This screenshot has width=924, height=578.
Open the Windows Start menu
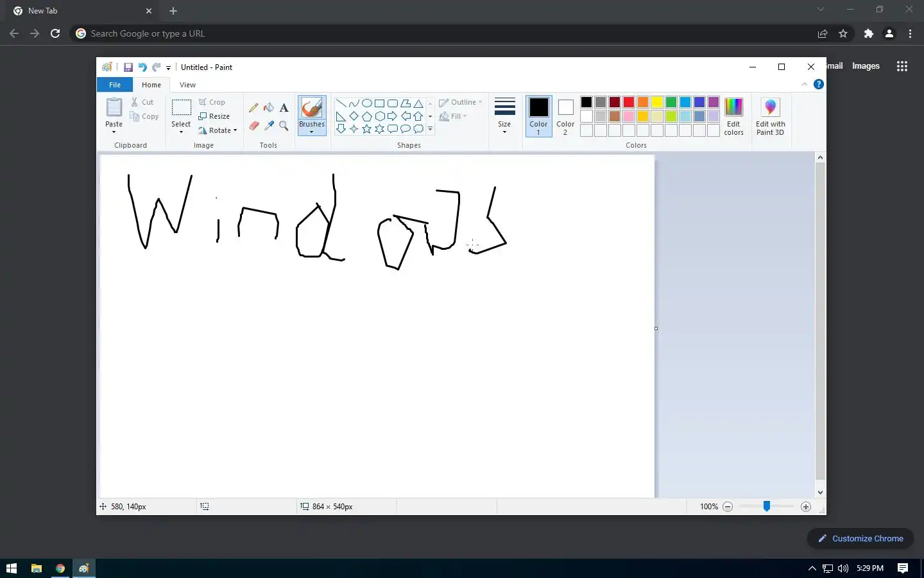click(11, 568)
